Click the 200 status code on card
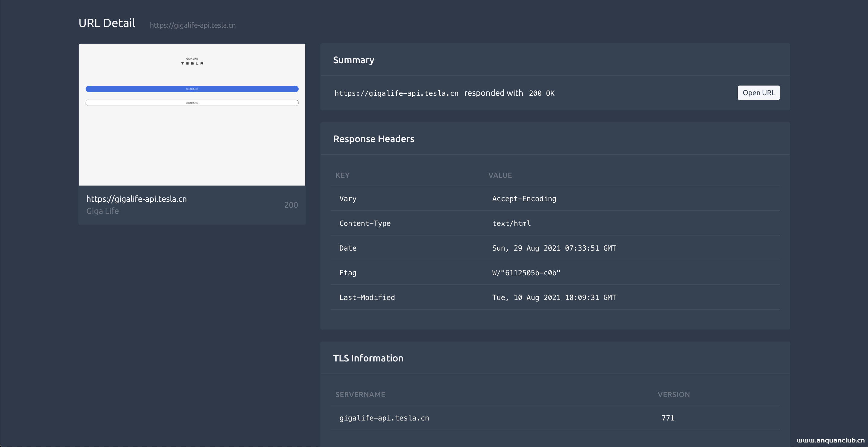 click(291, 205)
